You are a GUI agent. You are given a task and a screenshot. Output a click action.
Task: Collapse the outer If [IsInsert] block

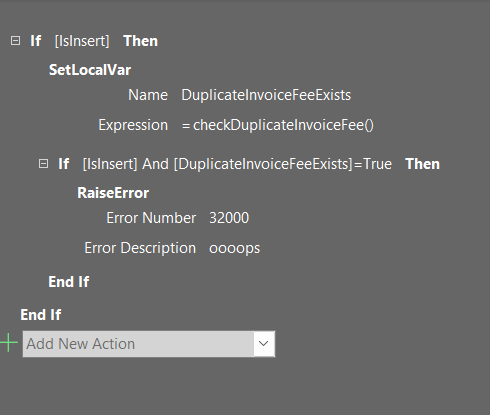pos(15,41)
